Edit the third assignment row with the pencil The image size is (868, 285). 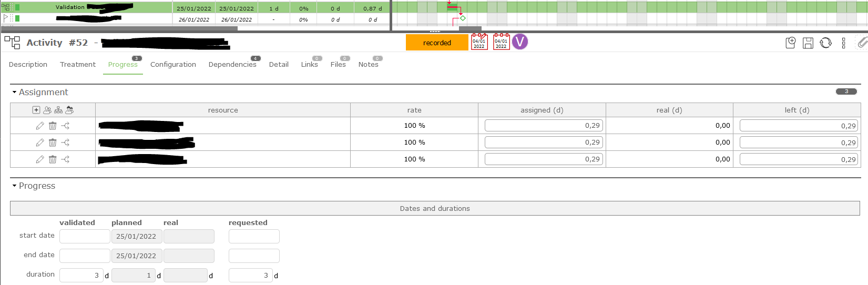click(40, 159)
